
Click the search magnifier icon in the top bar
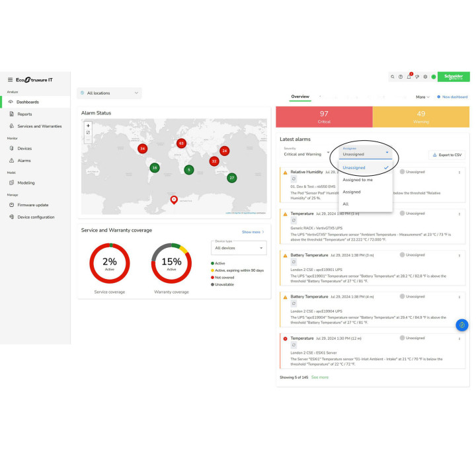tap(393, 77)
